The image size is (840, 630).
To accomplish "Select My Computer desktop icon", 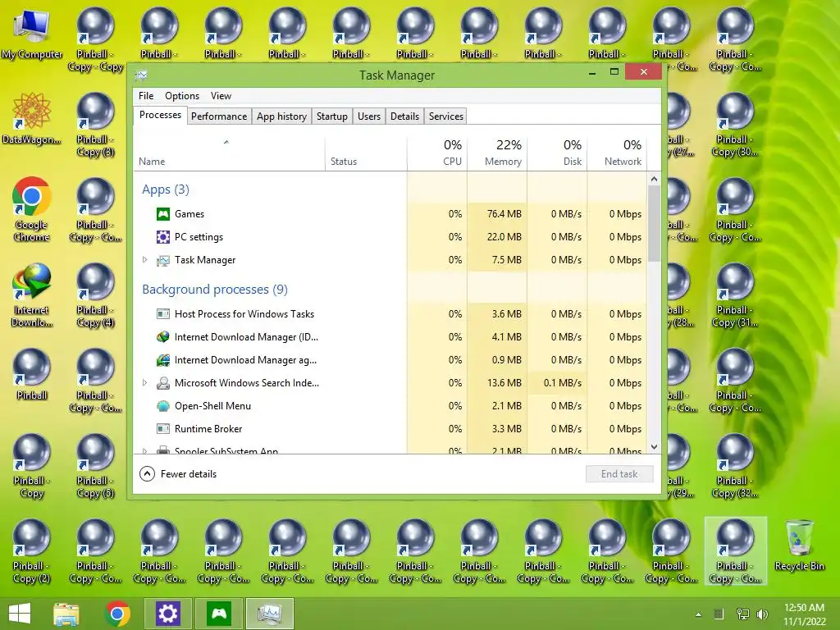I will click(32, 34).
